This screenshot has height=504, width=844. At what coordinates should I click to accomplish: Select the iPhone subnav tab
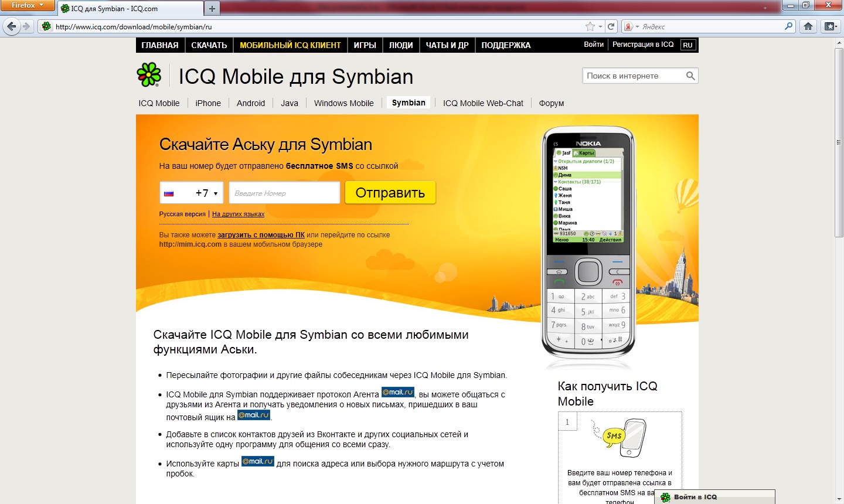click(208, 103)
